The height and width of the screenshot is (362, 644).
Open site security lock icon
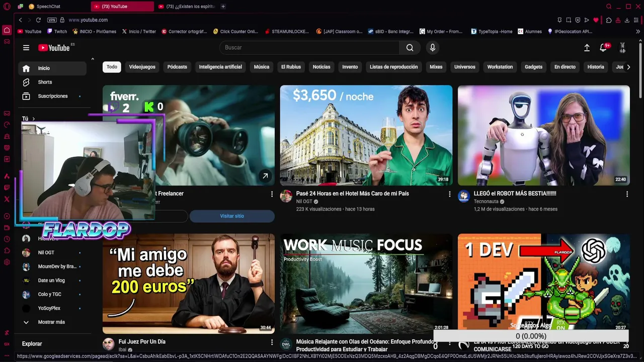tap(62, 20)
